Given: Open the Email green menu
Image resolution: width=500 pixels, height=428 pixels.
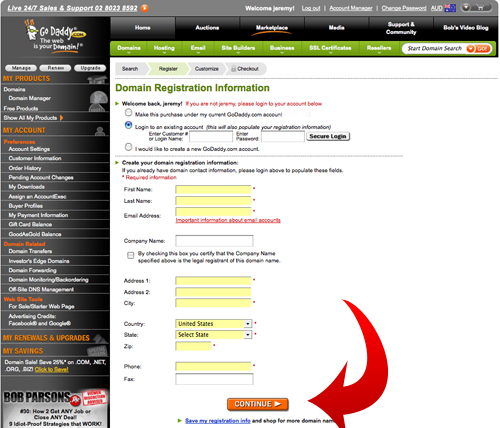Looking at the screenshot, I should pyautogui.click(x=198, y=48).
